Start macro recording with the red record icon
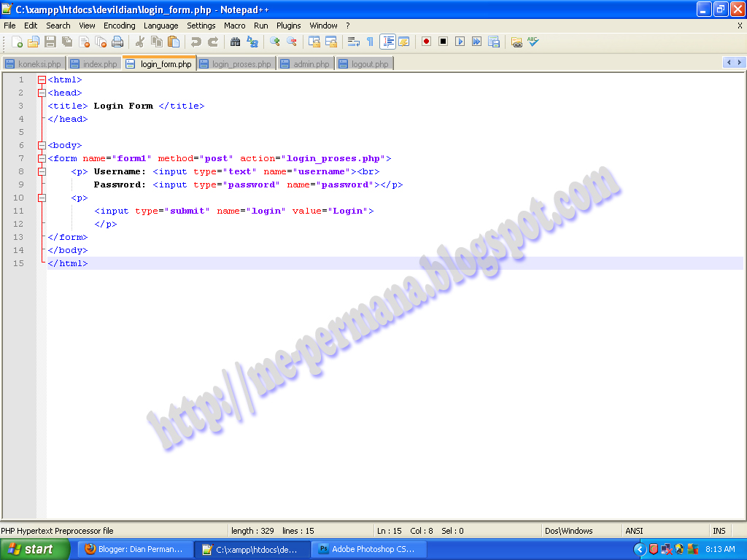 click(x=426, y=42)
